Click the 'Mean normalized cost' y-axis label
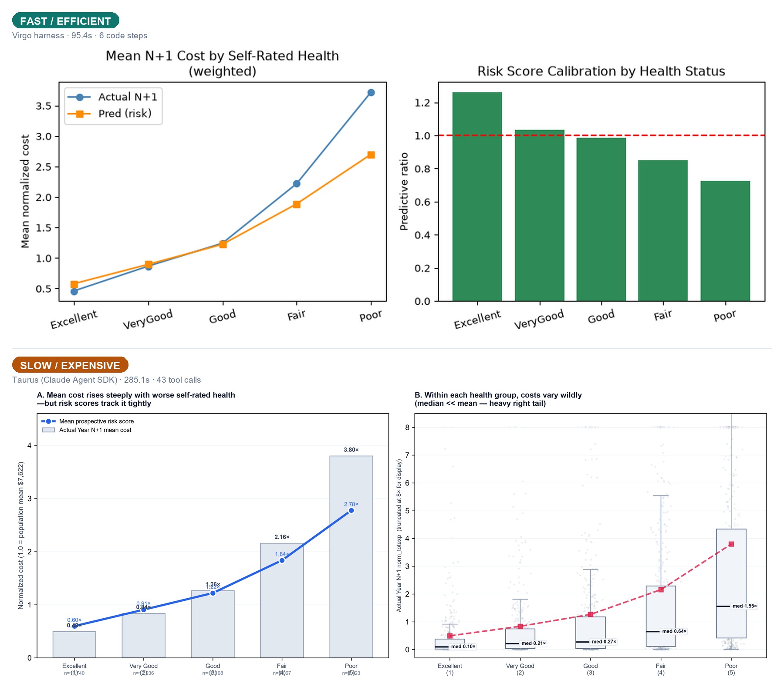 tap(25, 191)
